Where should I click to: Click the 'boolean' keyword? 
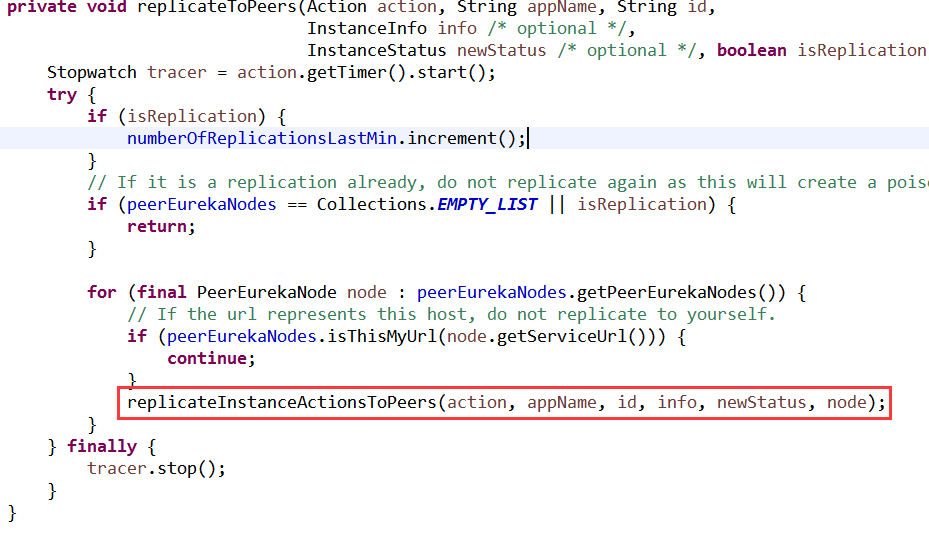tap(751, 50)
